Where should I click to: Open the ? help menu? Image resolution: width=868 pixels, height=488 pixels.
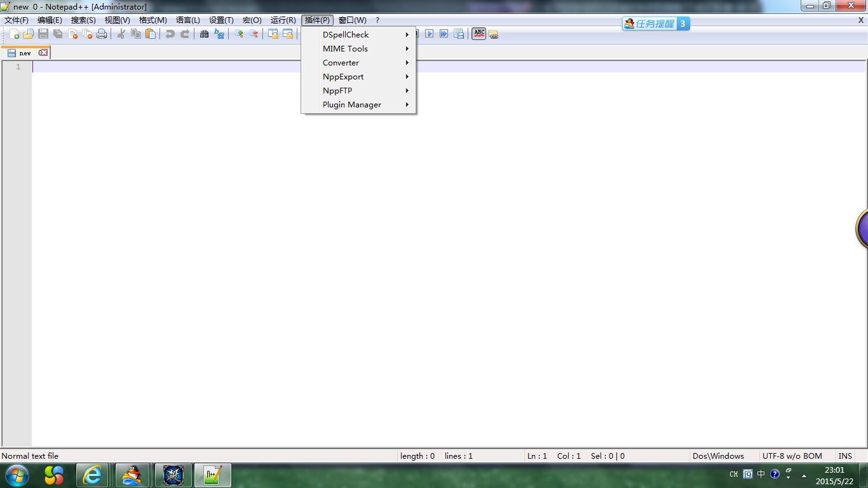point(377,20)
